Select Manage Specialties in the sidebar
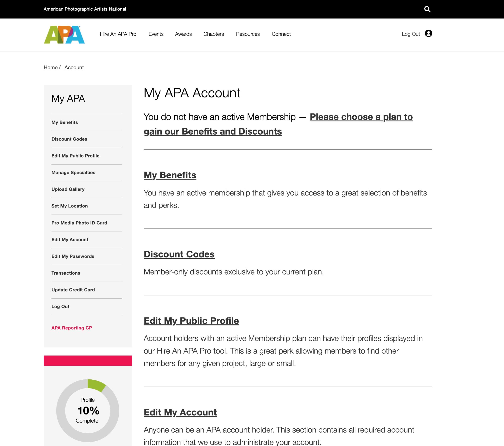Image resolution: width=504 pixels, height=446 pixels. tap(73, 173)
